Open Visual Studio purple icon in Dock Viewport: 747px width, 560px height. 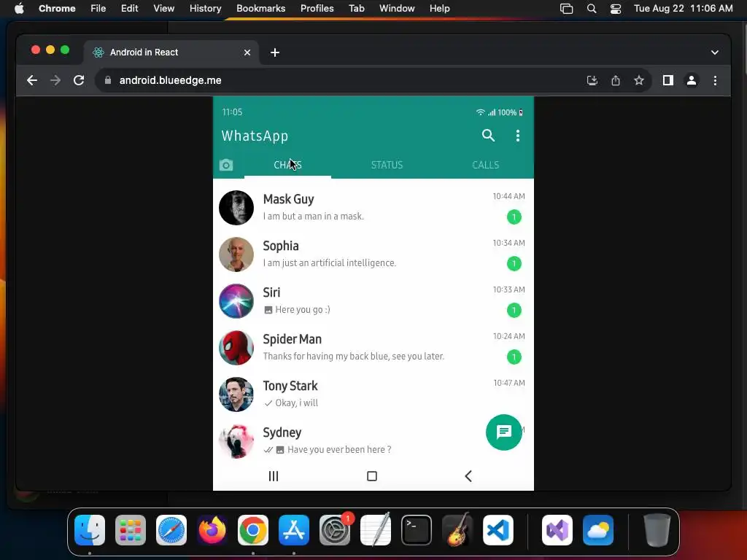(557, 530)
